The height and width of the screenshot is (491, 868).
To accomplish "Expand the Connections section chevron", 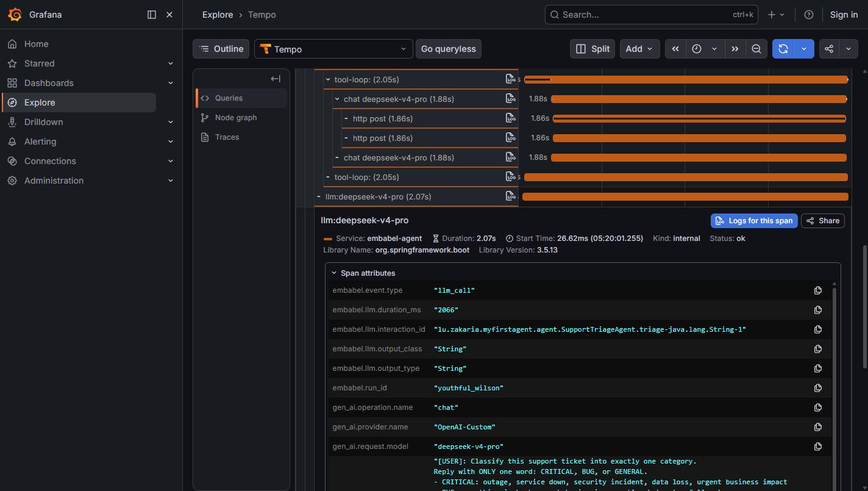I will point(171,161).
